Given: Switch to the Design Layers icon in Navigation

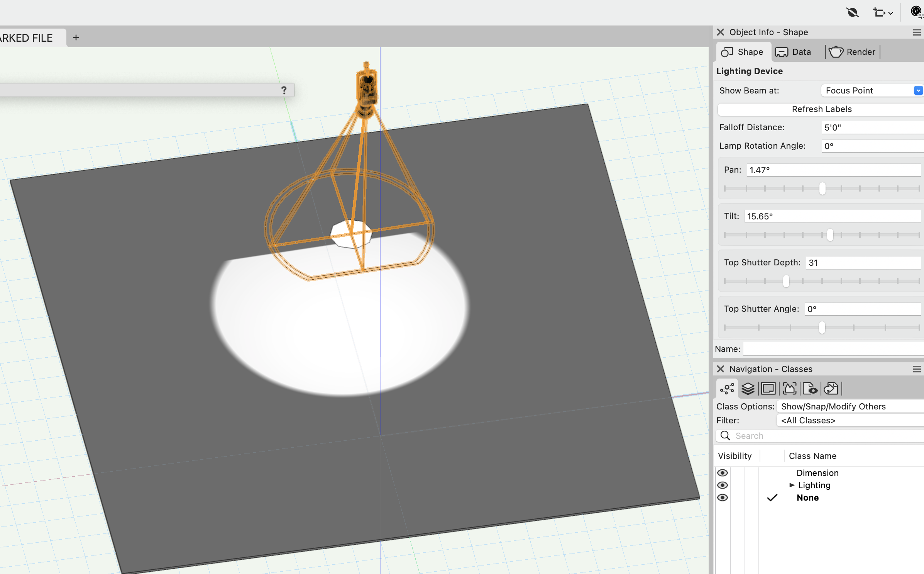Looking at the screenshot, I should [748, 389].
